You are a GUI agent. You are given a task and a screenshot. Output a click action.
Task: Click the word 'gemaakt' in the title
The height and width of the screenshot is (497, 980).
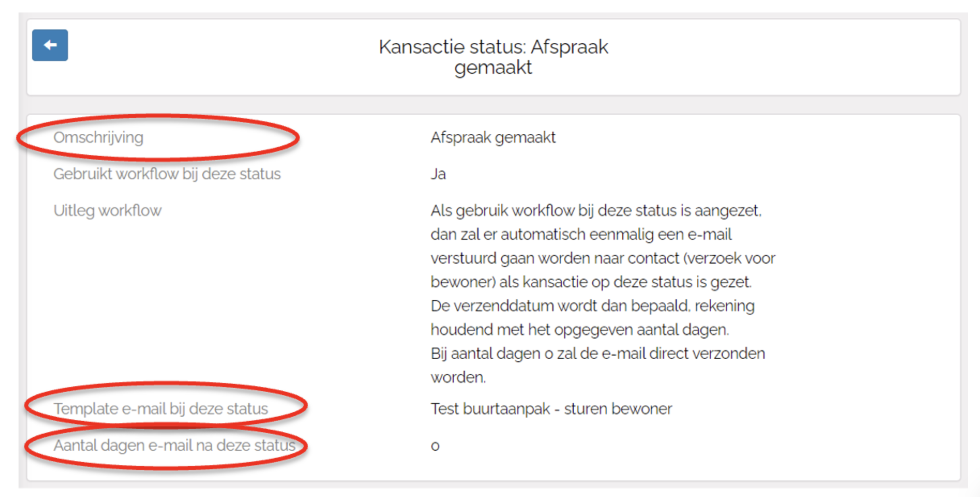click(493, 67)
